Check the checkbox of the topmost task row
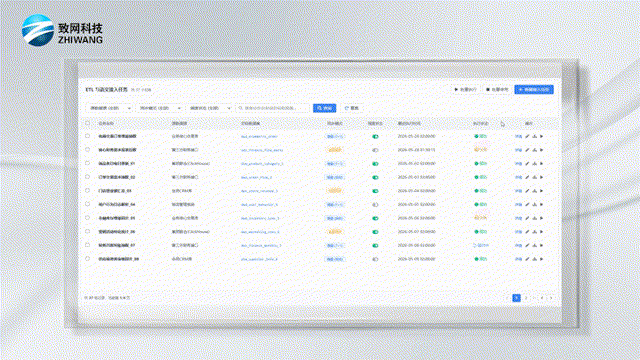 pos(87,136)
